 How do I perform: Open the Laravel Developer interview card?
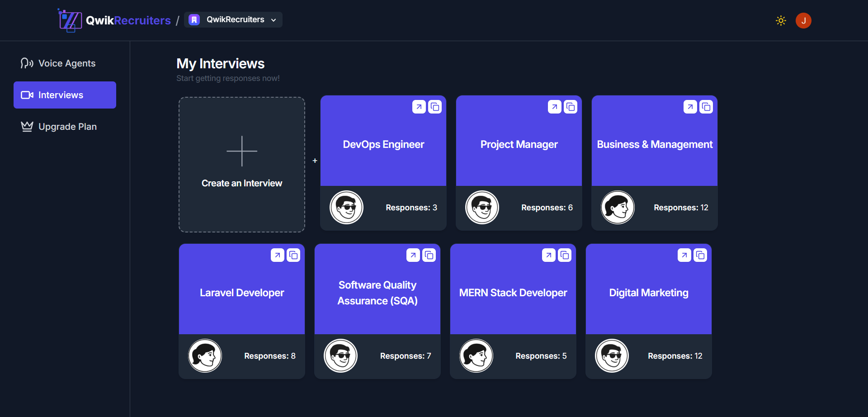tap(242, 293)
